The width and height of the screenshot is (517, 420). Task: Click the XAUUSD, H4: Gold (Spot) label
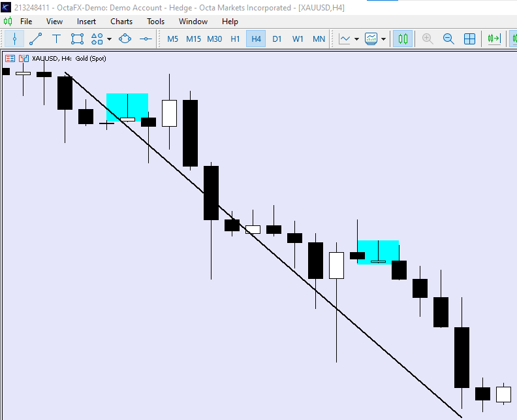[69, 59]
